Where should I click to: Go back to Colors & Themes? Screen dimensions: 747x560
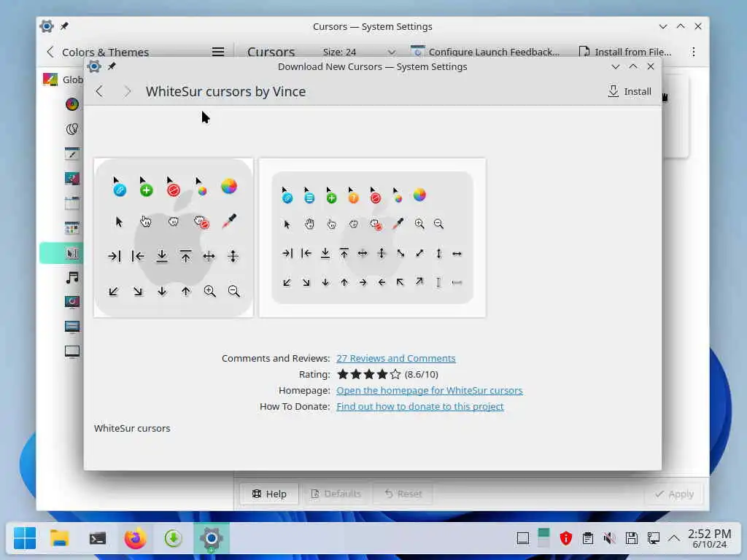(x=98, y=52)
